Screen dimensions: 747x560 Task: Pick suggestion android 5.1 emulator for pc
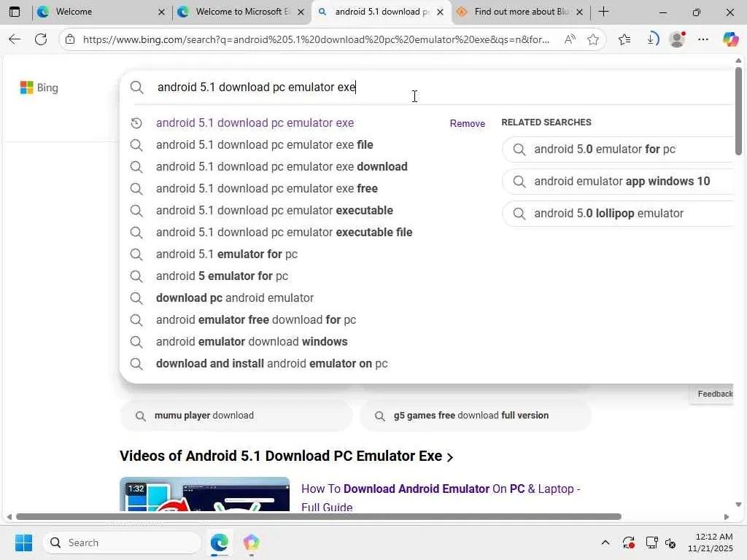click(227, 254)
